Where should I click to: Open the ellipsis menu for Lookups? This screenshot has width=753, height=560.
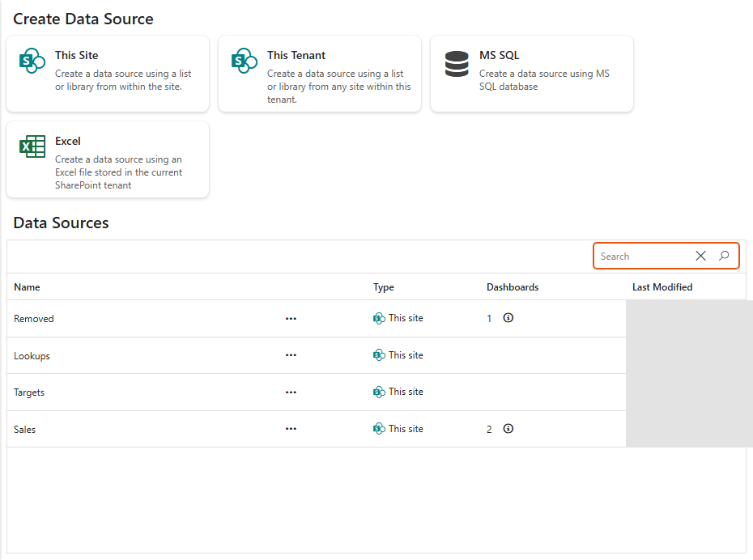tap(291, 355)
